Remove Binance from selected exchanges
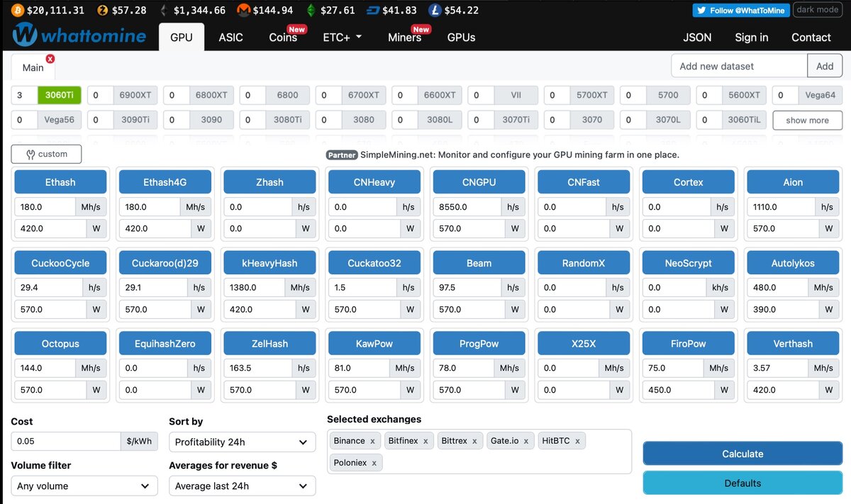Image resolution: width=851 pixels, height=504 pixels. coord(372,441)
